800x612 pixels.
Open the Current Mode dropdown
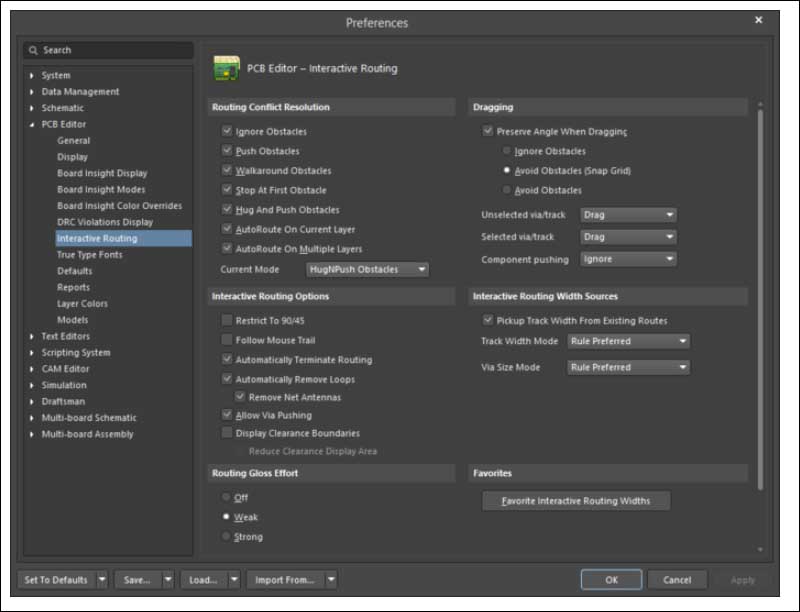click(367, 269)
